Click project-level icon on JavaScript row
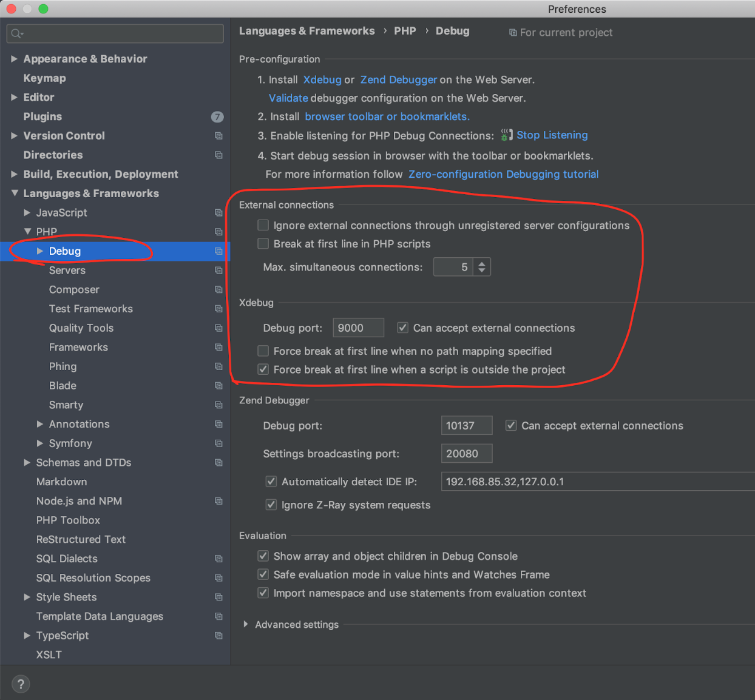The image size is (755, 700). [218, 213]
